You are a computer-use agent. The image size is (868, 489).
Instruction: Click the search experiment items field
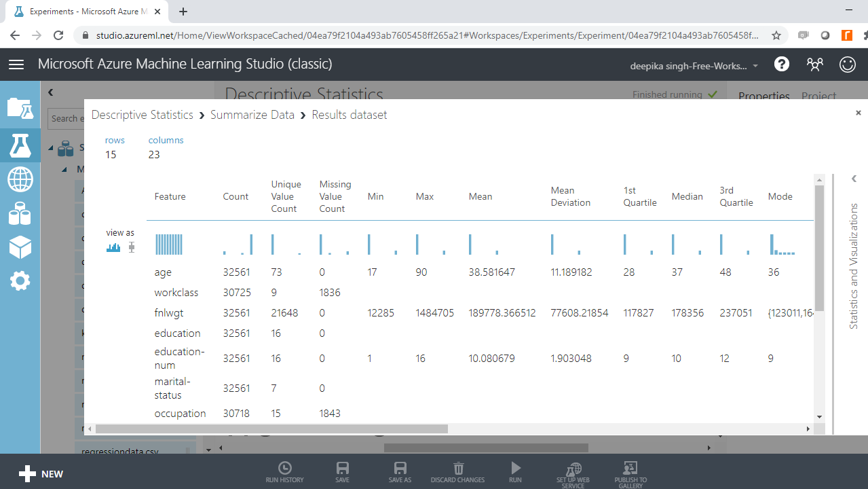click(x=66, y=118)
